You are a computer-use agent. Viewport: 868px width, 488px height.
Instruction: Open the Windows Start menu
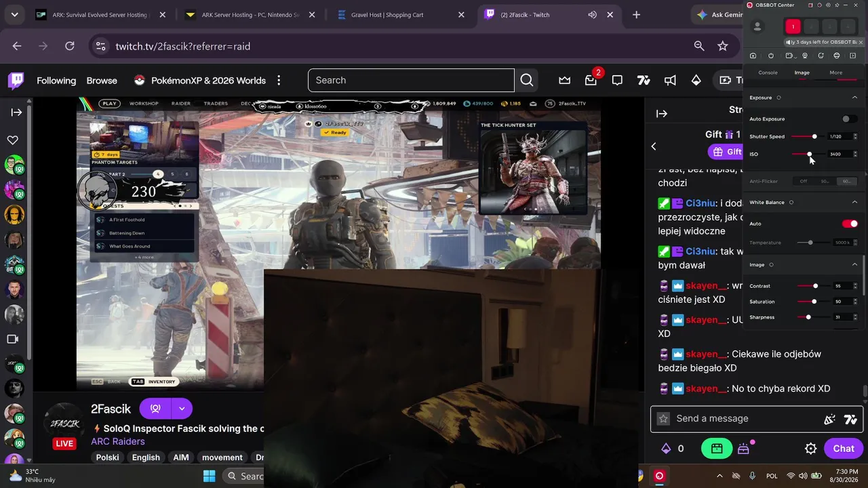click(x=209, y=476)
